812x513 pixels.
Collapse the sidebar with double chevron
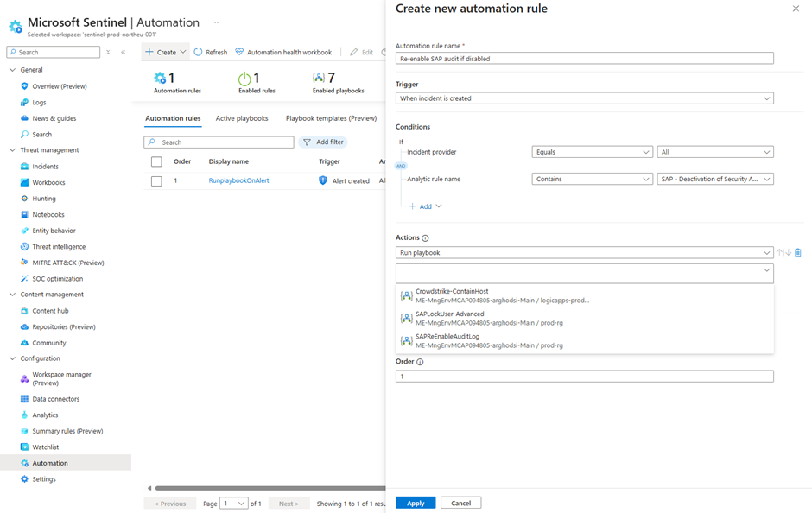tap(124, 53)
